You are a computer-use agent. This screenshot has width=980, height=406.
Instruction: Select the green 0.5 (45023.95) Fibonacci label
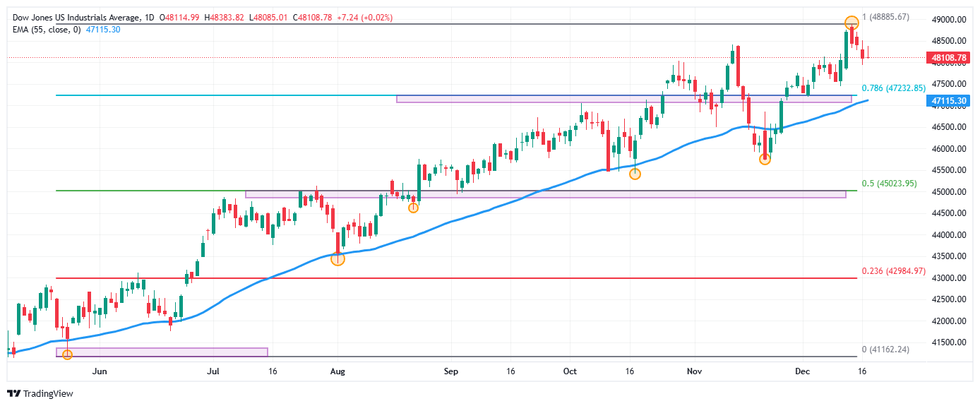pos(889,184)
